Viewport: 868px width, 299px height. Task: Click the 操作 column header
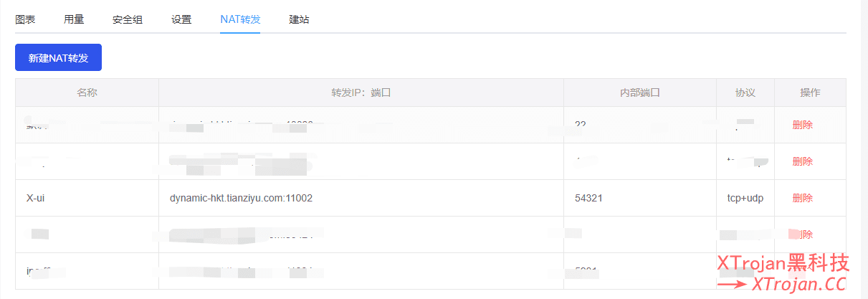pyautogui.click(x=810, y=92)
